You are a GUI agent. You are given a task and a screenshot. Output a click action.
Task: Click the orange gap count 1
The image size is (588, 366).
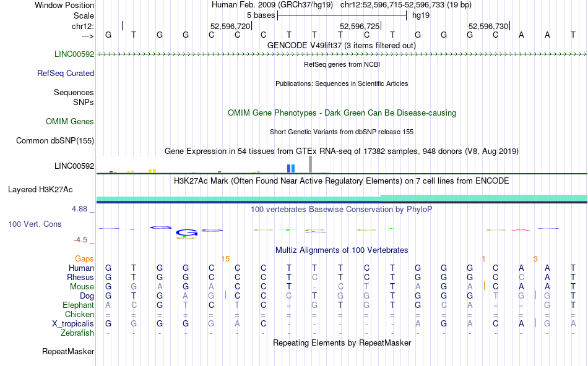483,259
